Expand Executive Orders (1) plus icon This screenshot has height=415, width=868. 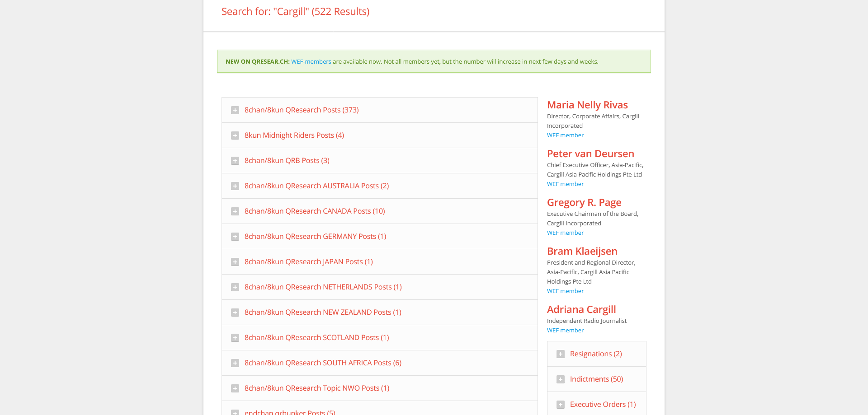tap(561, 405)
